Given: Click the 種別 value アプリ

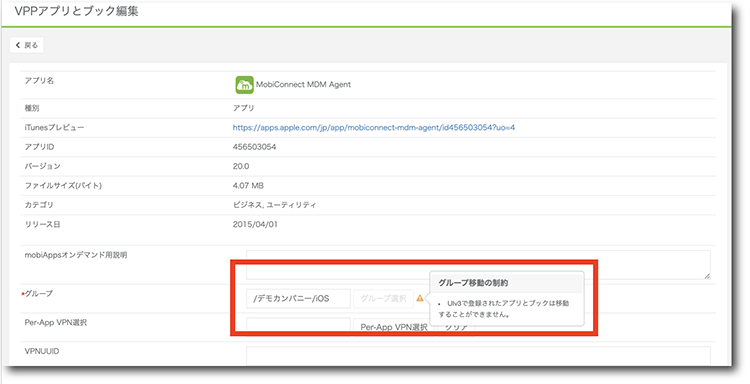Looking at the screenshot, I should (x=243, y=108).
